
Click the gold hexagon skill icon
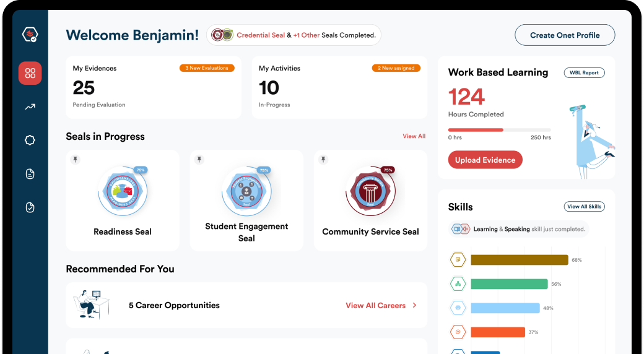click(458, 260)
